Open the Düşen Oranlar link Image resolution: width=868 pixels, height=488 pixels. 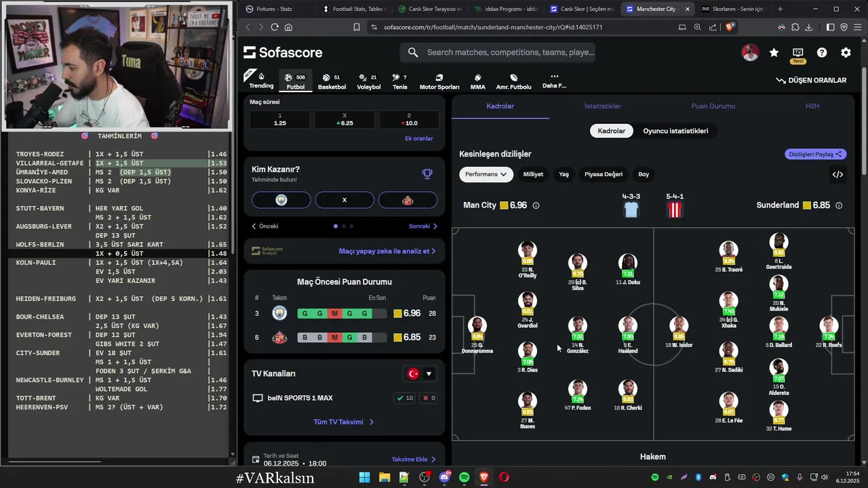tap(811, 80)
